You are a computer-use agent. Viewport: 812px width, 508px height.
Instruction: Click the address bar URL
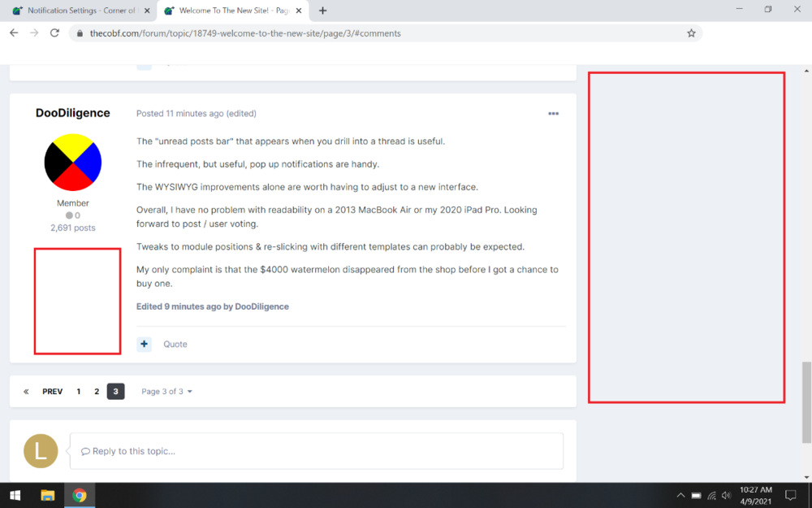pos(245,33)
